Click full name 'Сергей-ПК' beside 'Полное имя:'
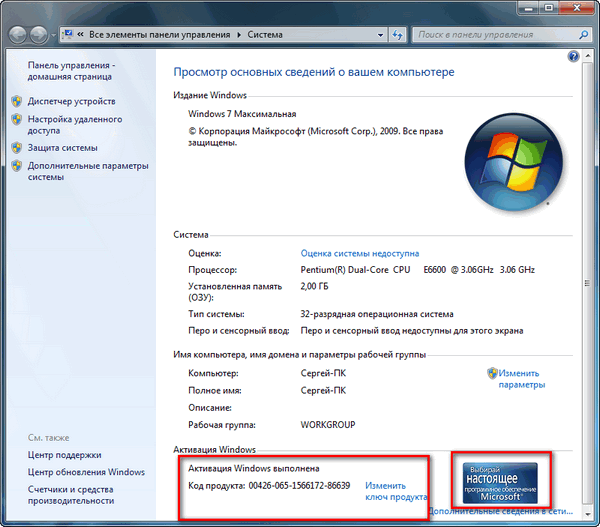The height and width of the screenshot is (527, 600). coord(323,390)
